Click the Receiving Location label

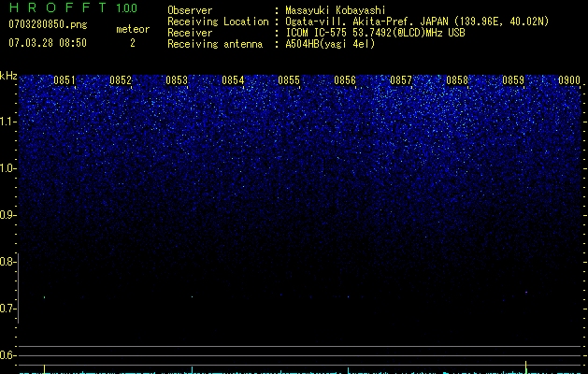click(x=218, y=22)
